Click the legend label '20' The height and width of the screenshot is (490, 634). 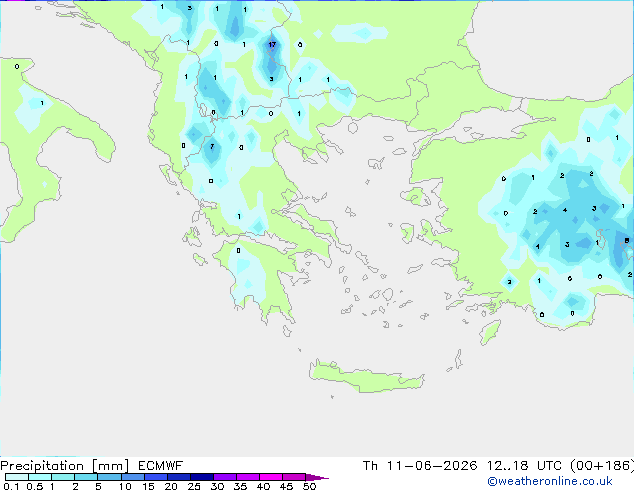(171, 486)
